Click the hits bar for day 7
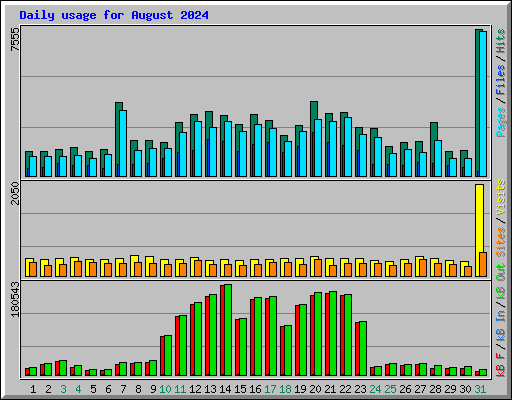 pyautogui.click(x=117, y=139)
